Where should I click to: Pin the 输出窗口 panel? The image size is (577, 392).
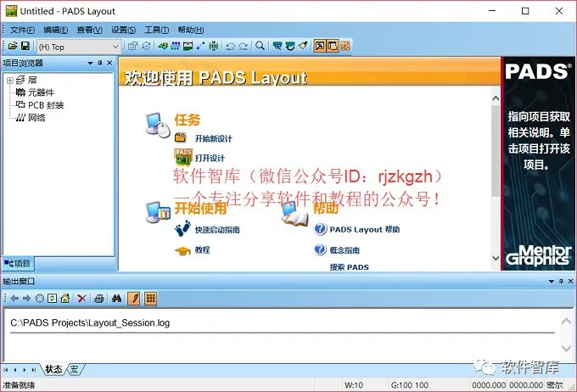tap(561, 281)
